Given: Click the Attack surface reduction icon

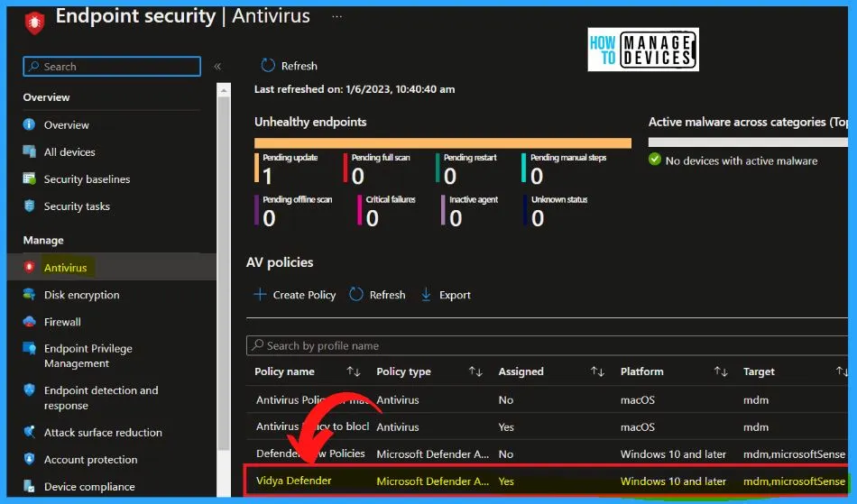Looking at the screenshot, I should (29, 431).
